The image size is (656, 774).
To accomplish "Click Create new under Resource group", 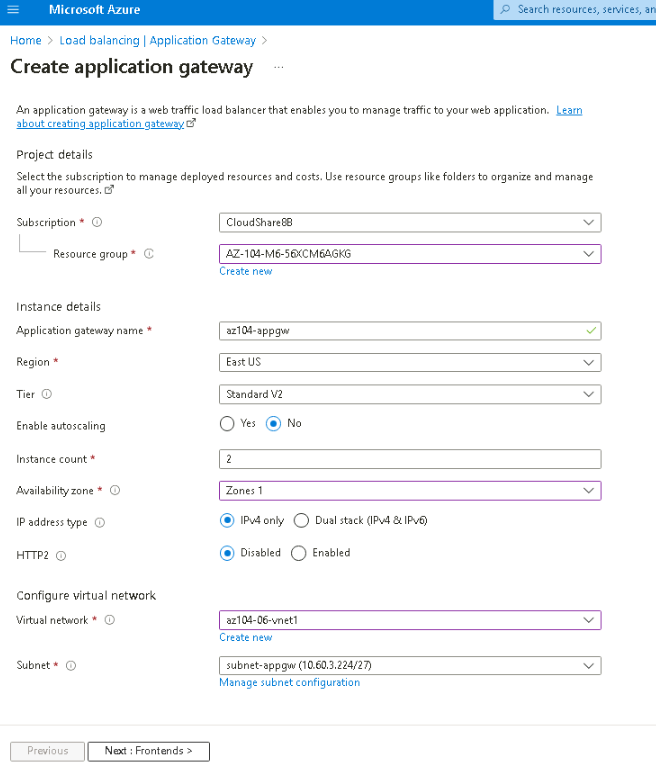I will 246,271.
